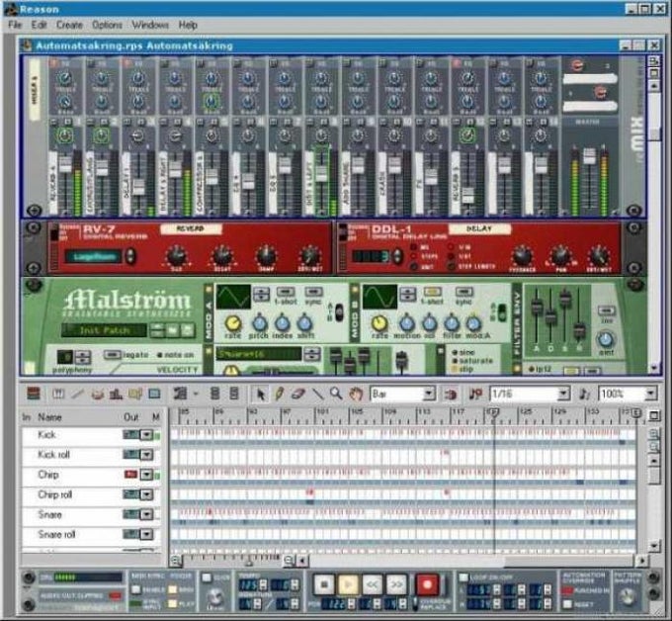The image size is (672, 621).
Task: Start playback with the play button
Action: point(348,584)
